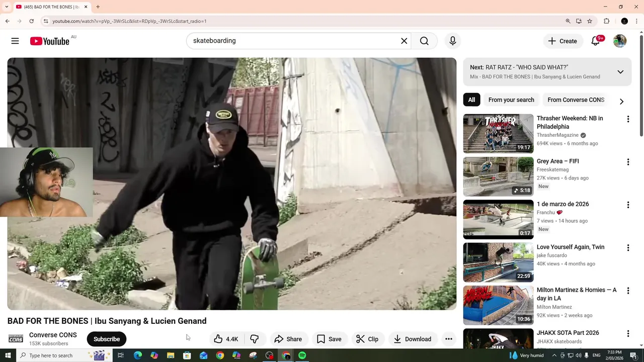644x362 pixels.
Task: Open the Windows Start menu
Action: pyautogui.click(x=8, y=355)
